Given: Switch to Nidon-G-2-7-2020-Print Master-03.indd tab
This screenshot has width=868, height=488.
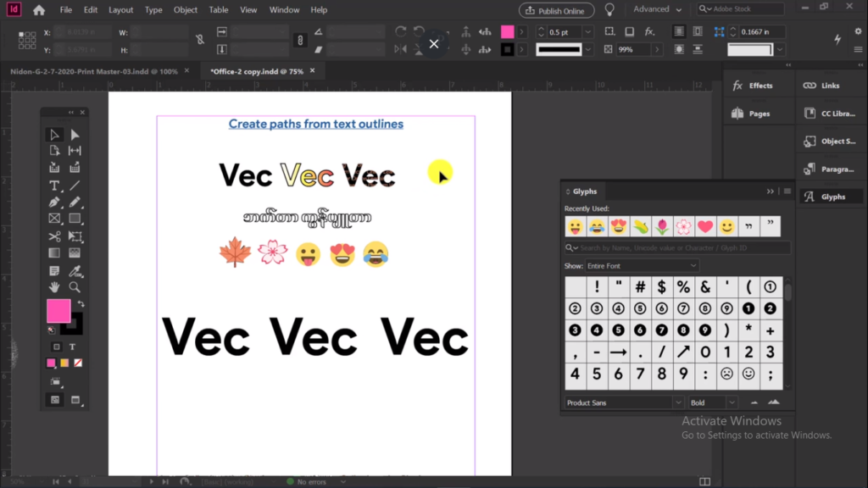Looking at the screenshot, I should [x=94, y=71].
